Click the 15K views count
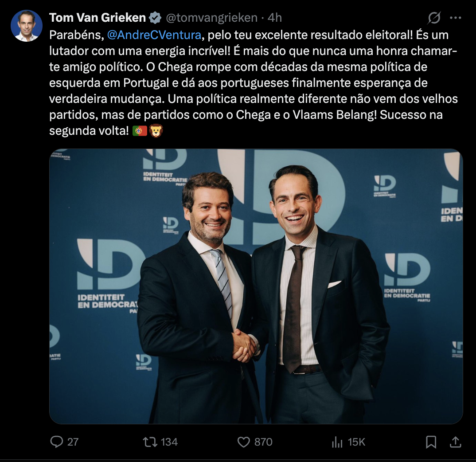The height and width of the screenshot is (462, 476). [x=356, y=442]
